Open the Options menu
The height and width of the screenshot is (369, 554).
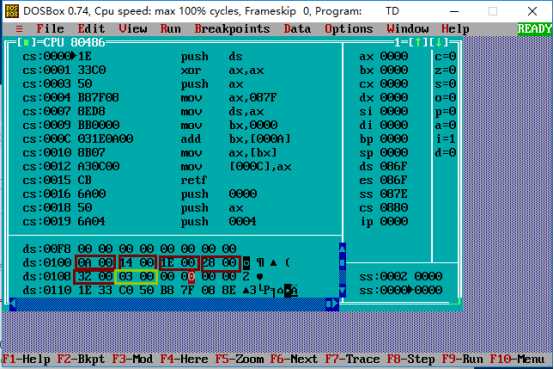click(x=349, y=29)
